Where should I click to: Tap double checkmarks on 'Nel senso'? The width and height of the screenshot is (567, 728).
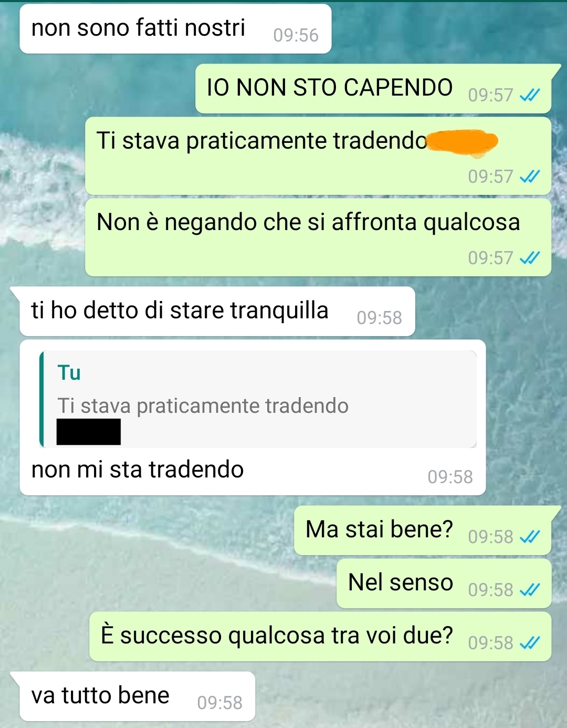(529, 590)
